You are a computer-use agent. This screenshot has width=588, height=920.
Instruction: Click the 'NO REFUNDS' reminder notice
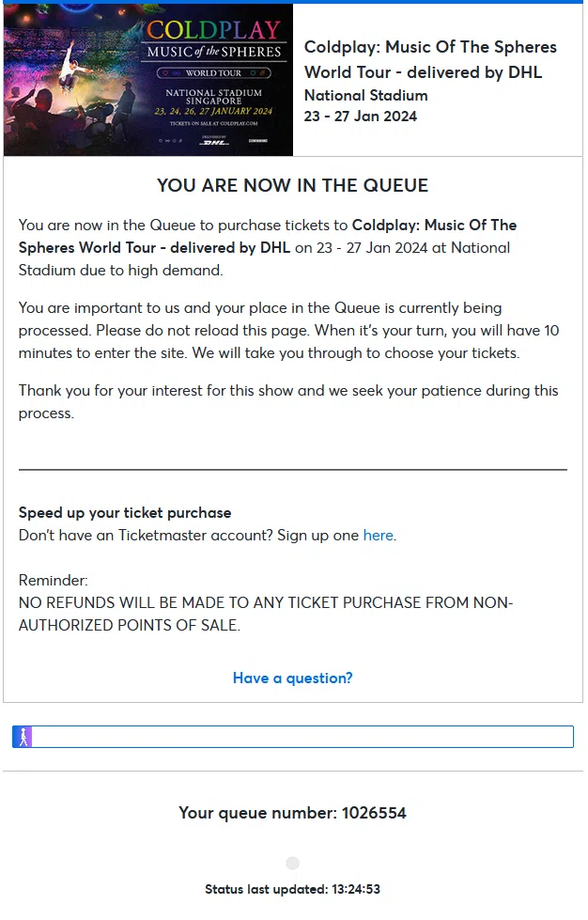pyautogui.click(x=266, y=614)
